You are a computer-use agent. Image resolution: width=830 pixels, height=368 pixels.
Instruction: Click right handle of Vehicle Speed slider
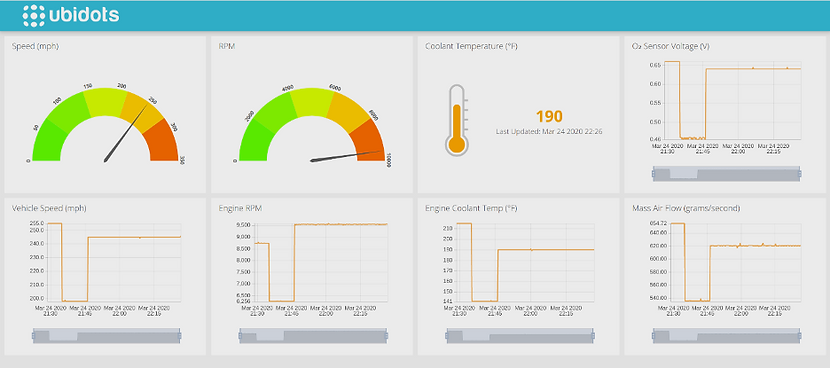pyautogui.click(x=180, y=335)
